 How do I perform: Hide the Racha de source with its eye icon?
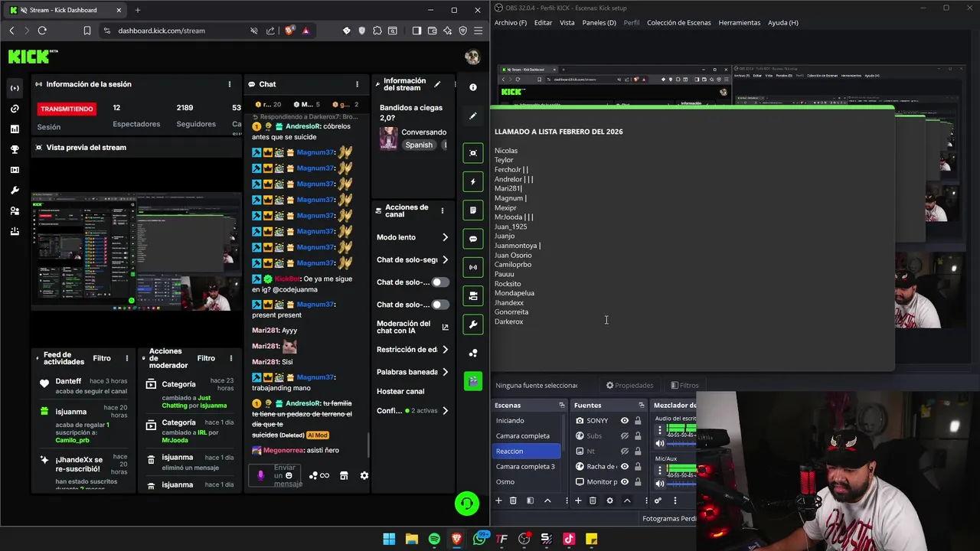tap(625, 466)
